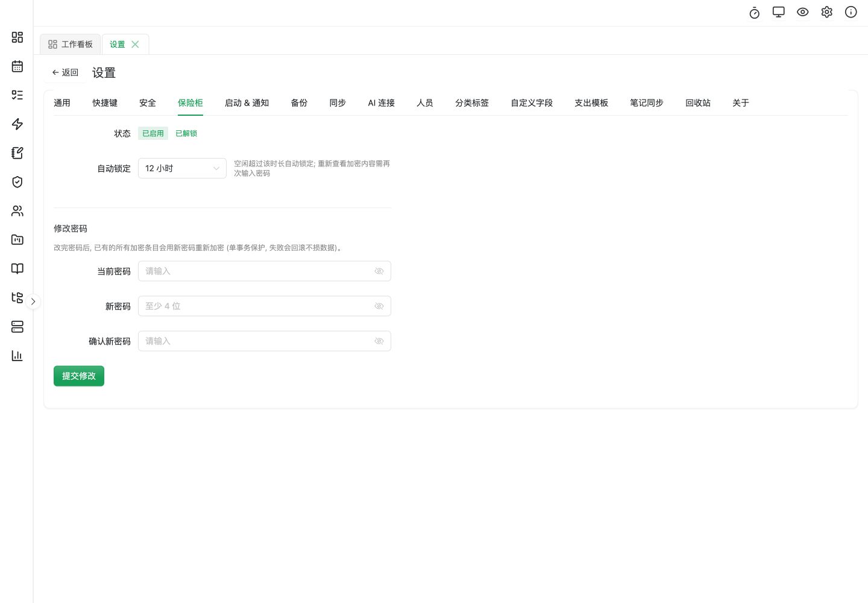
Task: Open the open-book icon in sidebar
Action: (x=17, y=269)
